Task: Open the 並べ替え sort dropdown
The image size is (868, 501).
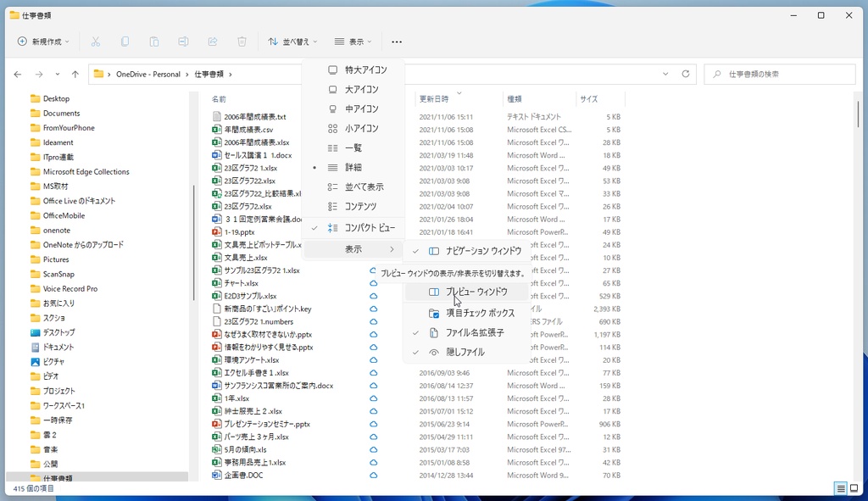Action: tap(292, 42)
